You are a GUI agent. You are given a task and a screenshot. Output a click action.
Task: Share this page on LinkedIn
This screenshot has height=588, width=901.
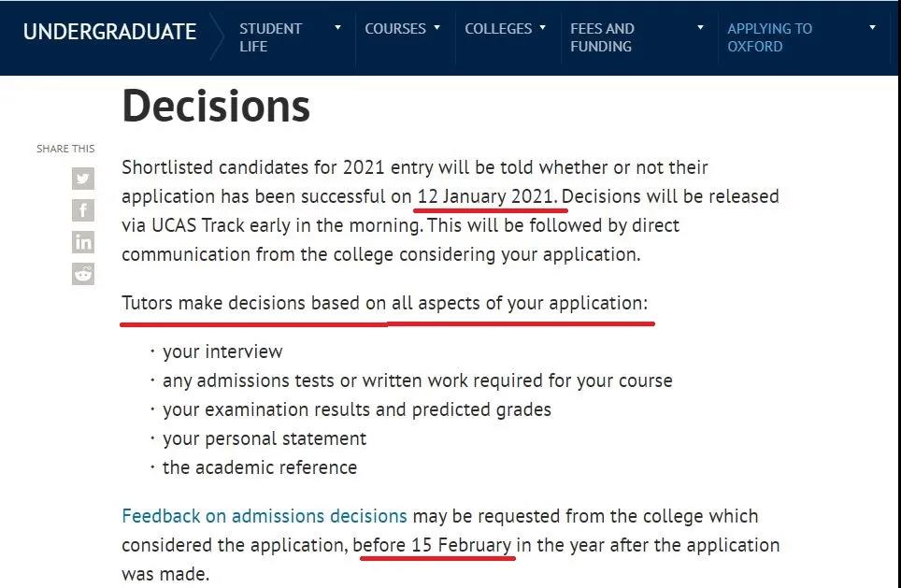pyautogui.click(x=83, y=242)
